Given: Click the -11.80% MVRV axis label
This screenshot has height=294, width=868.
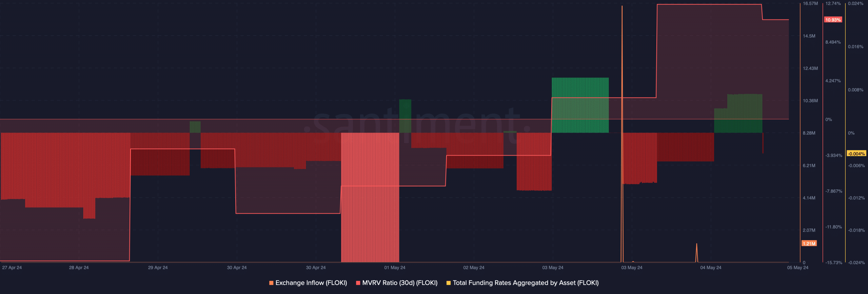Looking at the screenshot, I should 834,227.
